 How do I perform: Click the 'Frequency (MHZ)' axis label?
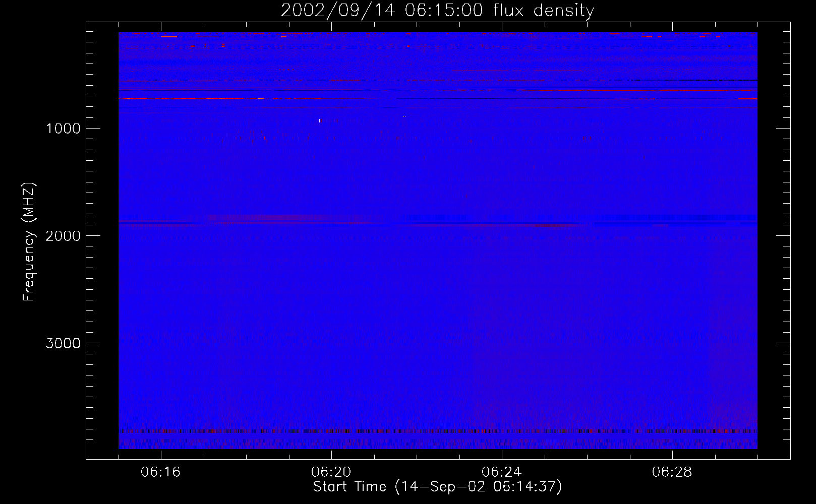29,241
